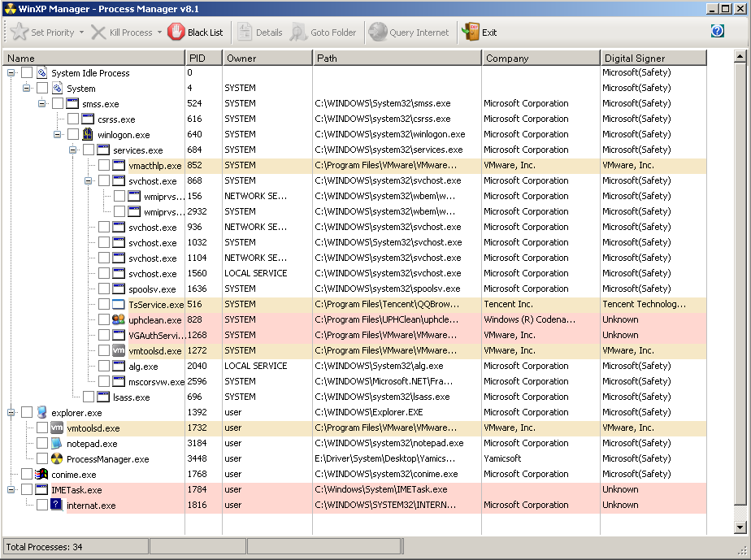Viewport: 751px width, 560px height.
Task: Click the Goto Folder button
Action: (323, 33)
